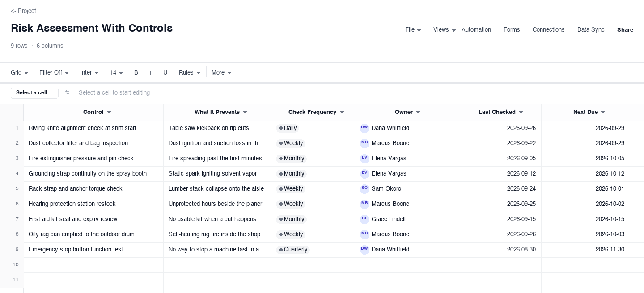The width and height of the screenshot is (644, 293).
Task: Select the Weekly tag in row 2
Action: 291,143
